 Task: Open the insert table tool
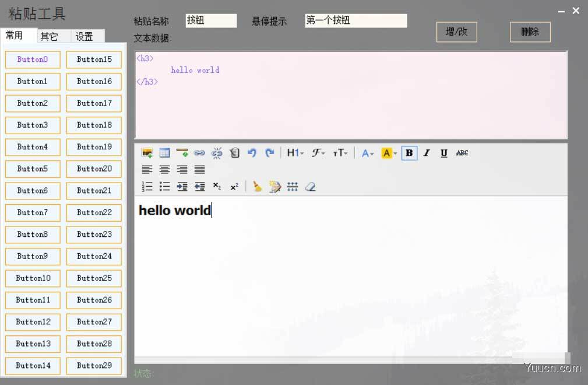pyautogui.click(x=165, y=153)
